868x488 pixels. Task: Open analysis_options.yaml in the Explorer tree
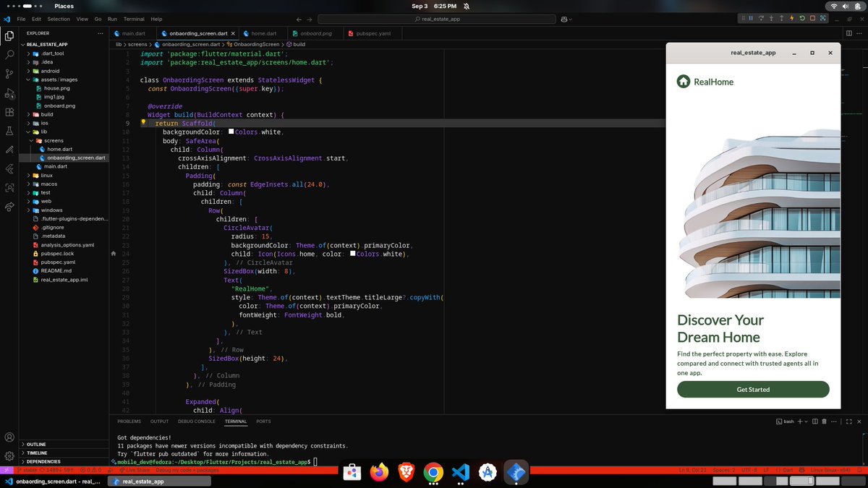(67, 245)
